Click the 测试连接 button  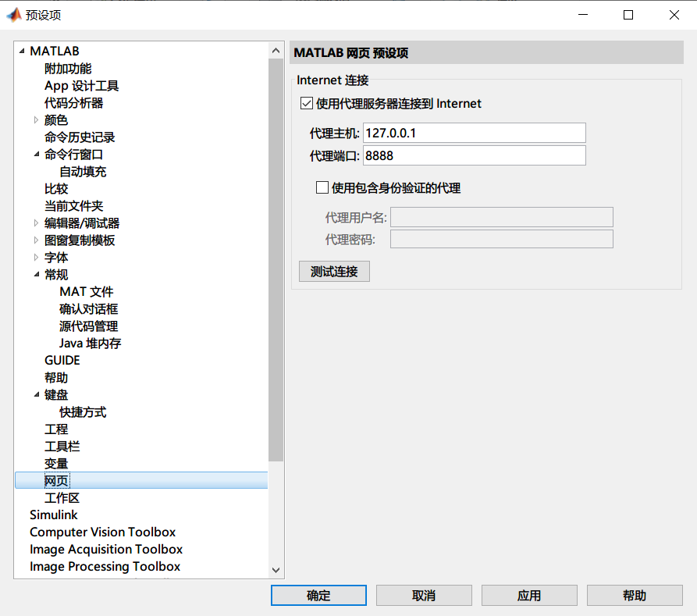click(334, 271)
